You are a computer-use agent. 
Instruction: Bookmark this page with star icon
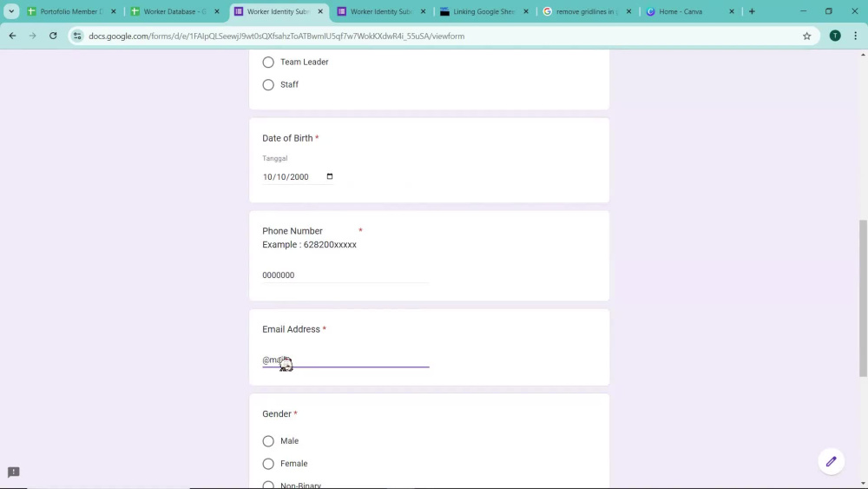(x=806, y=36)
